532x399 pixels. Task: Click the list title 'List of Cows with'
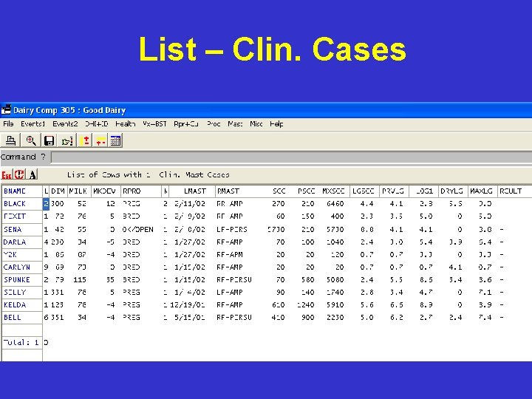(x=104, y=174)
